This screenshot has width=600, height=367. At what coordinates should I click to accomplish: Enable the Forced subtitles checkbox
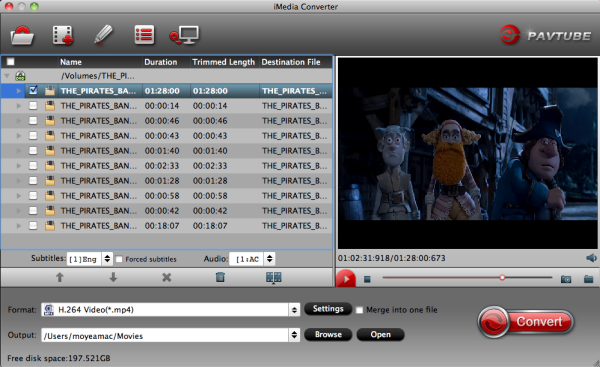[x=119, y=259]
